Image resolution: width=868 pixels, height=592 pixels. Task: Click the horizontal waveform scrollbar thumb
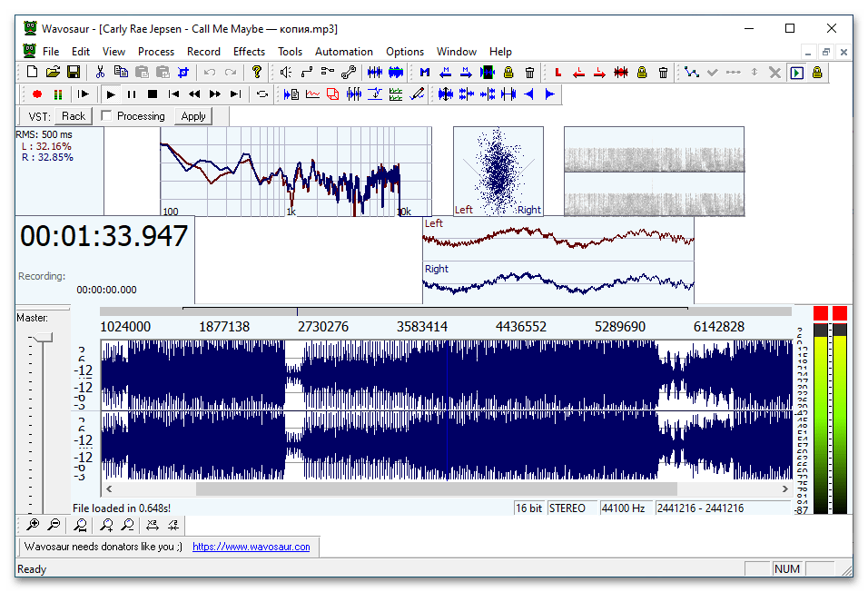436,489
